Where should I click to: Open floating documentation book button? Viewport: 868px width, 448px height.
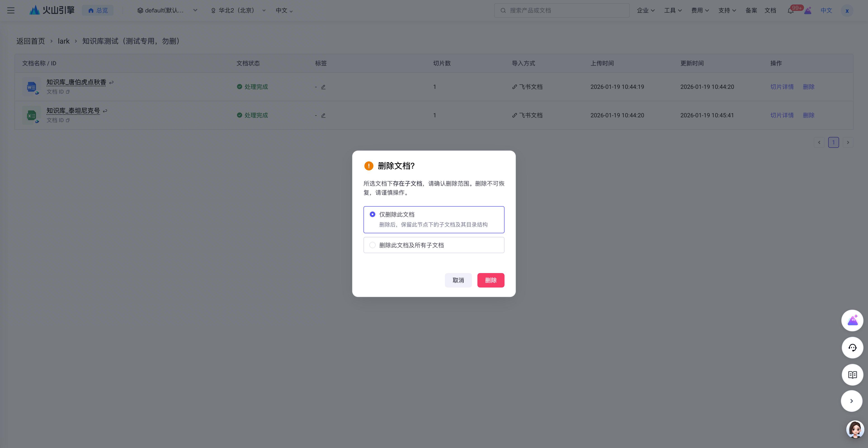(852, 375)
